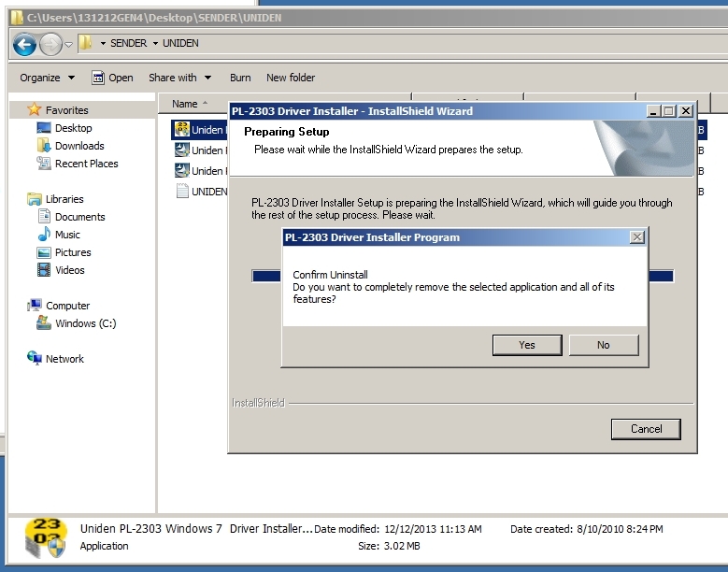Click Burn in the Explorer toolbar
The width and height of the screenshot is (728, 572).
tap(240, 78)
